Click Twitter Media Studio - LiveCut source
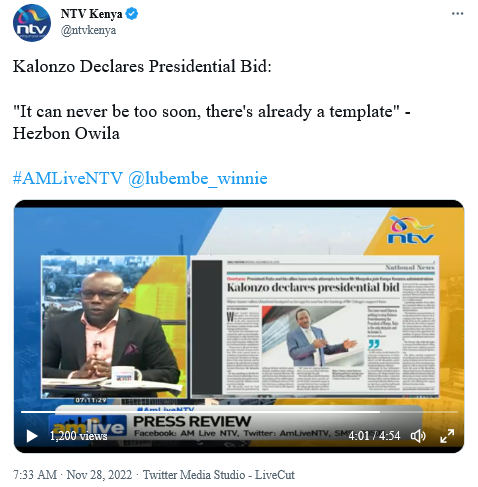The height and width of the screenshot is (487, 478). 219,475
